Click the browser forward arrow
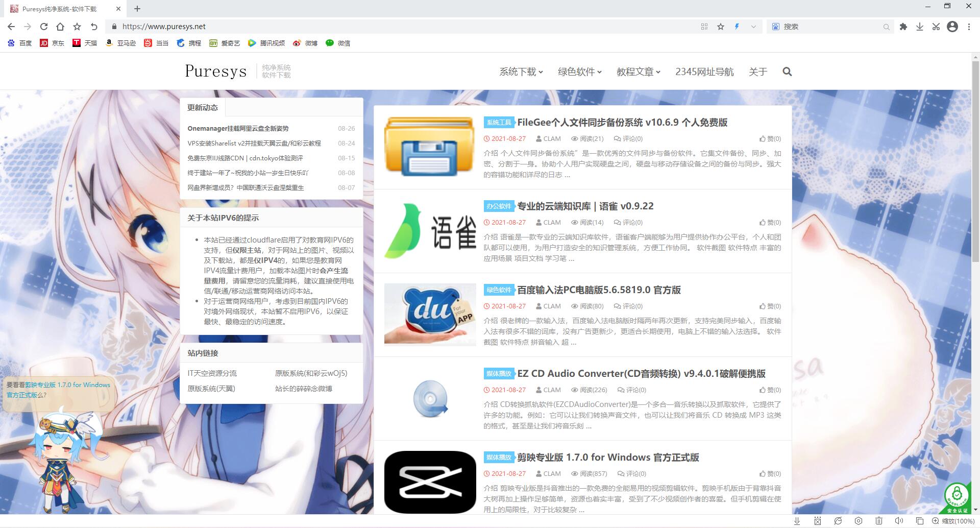980x528 pixels. point(28,27)
